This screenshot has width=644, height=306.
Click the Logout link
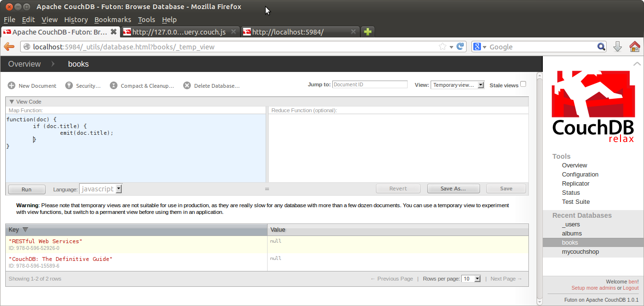coord(631,288)
